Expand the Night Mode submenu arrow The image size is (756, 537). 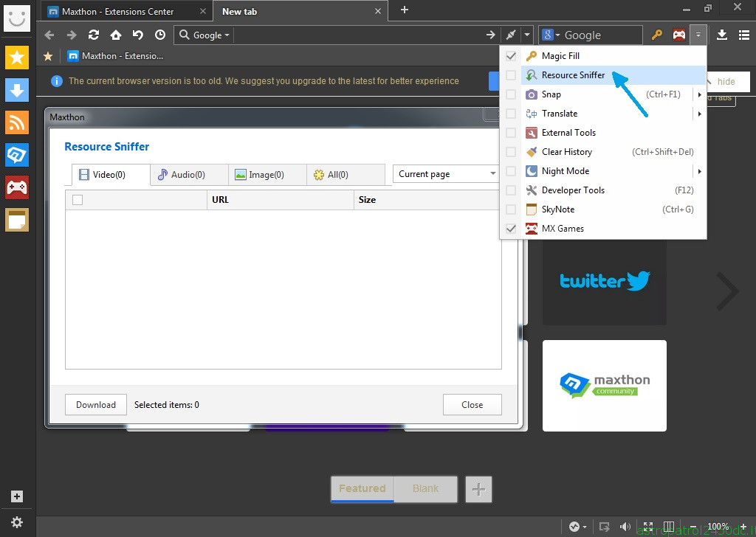tap(699, 171)
